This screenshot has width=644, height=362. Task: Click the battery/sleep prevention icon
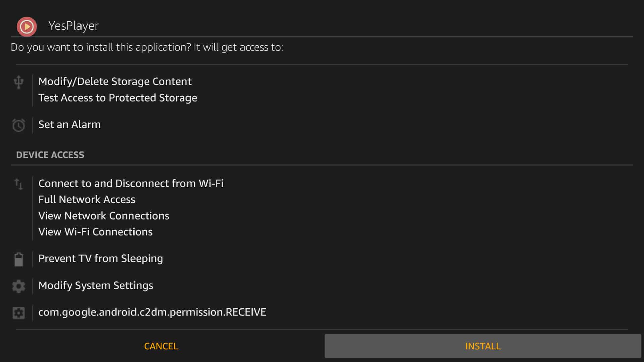click(18, 258)
